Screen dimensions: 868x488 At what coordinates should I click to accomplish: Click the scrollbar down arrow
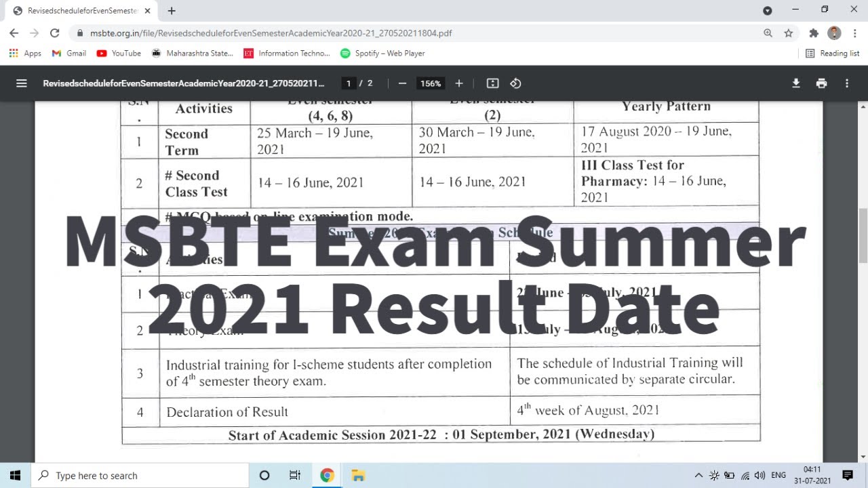pyautogui.click(x=863, y=457)
